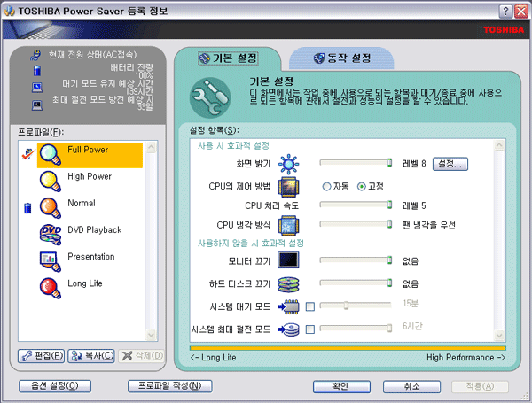Select the Presentation profile name
The width and height of the screenshot is (532, 403).
pos(91,257)
